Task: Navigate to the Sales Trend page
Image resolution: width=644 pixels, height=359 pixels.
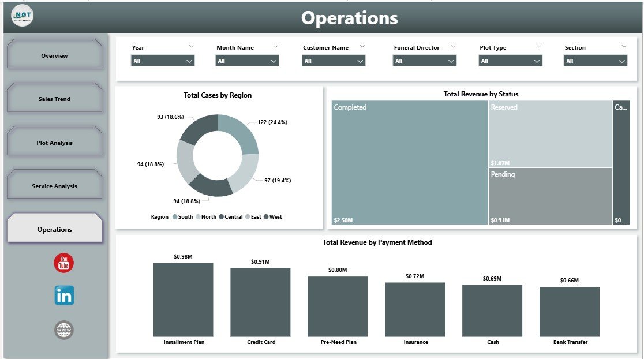Action: tap(54, 98)
